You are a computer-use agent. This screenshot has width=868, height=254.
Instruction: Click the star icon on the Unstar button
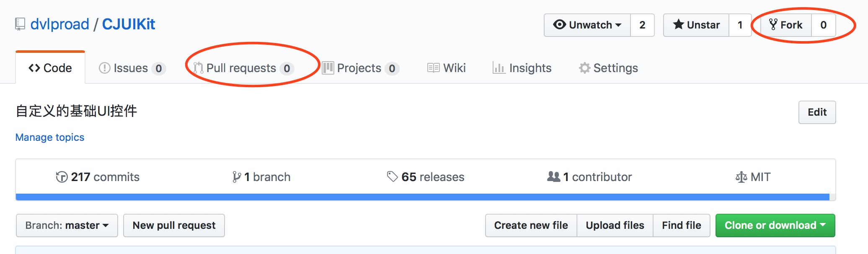[679, 25]
